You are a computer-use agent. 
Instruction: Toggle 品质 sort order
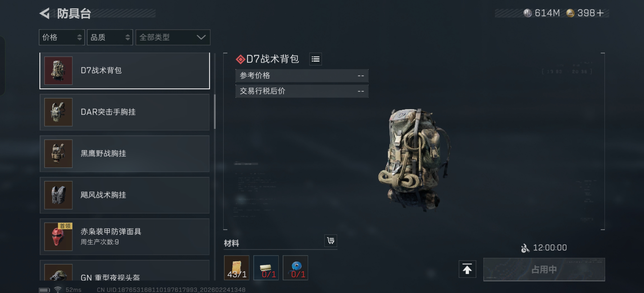point(110,37)
